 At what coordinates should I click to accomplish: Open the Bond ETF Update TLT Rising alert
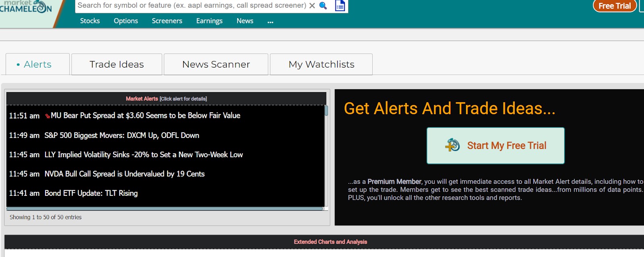pos(91,193)
